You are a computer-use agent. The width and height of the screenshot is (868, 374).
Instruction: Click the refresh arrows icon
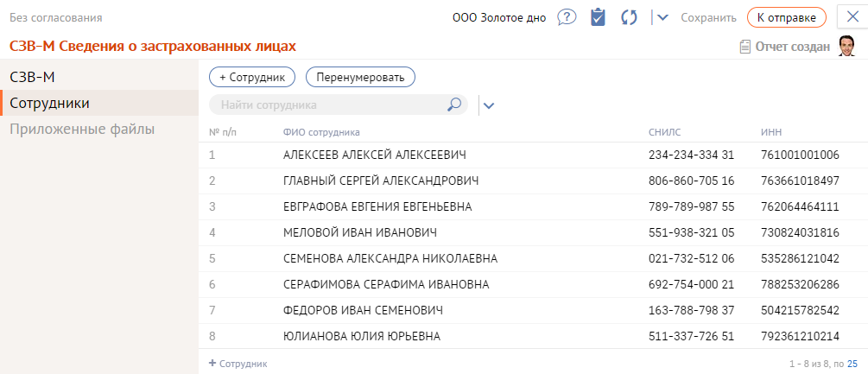pos(629,17)
